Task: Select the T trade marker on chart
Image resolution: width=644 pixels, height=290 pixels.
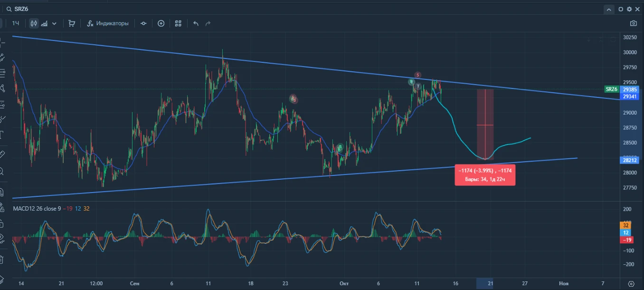Action: (x=418, y=87)
